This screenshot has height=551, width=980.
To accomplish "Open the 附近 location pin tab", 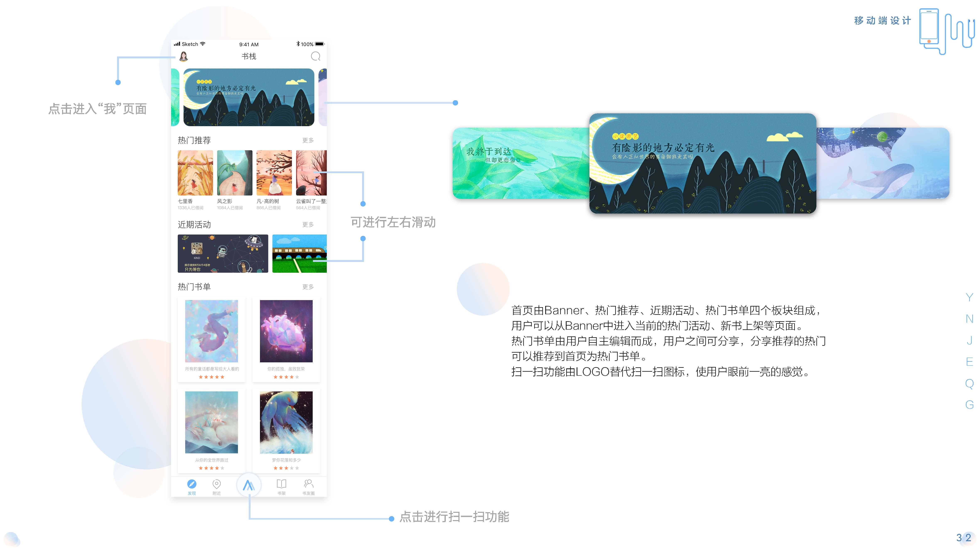I will coord(217,484).
